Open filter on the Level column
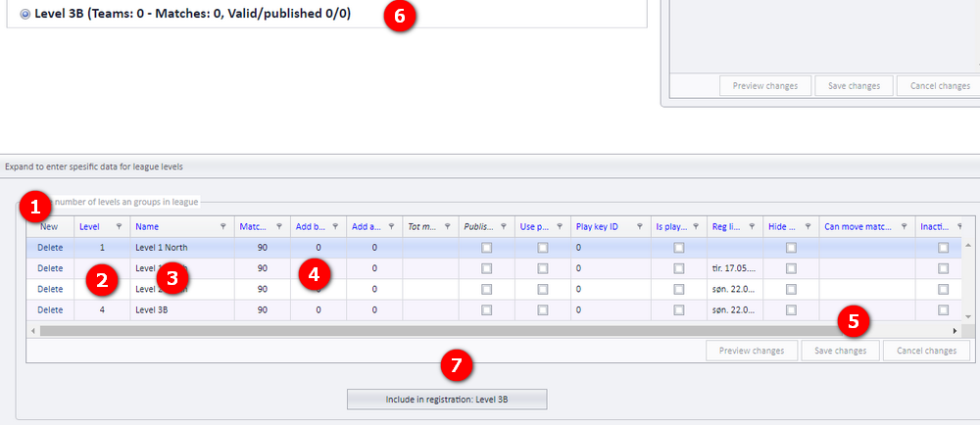This screenshot has width=980, height=425. (x=119, y=226)
